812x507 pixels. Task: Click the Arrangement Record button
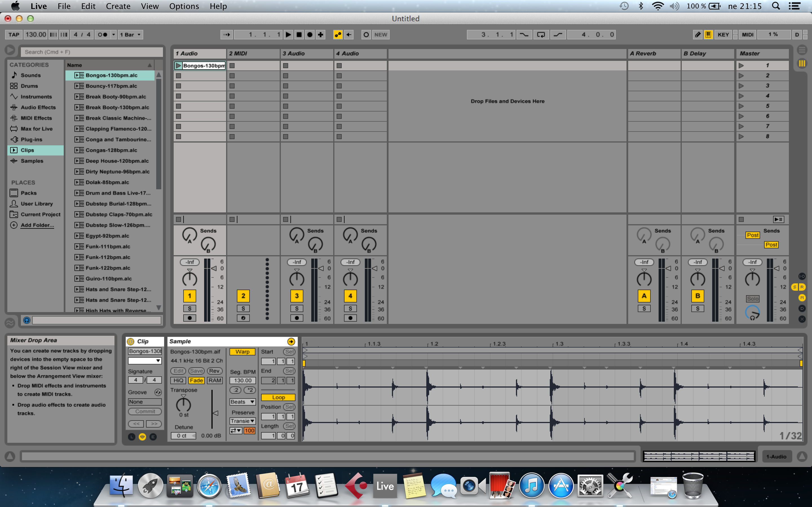(310, 35)
